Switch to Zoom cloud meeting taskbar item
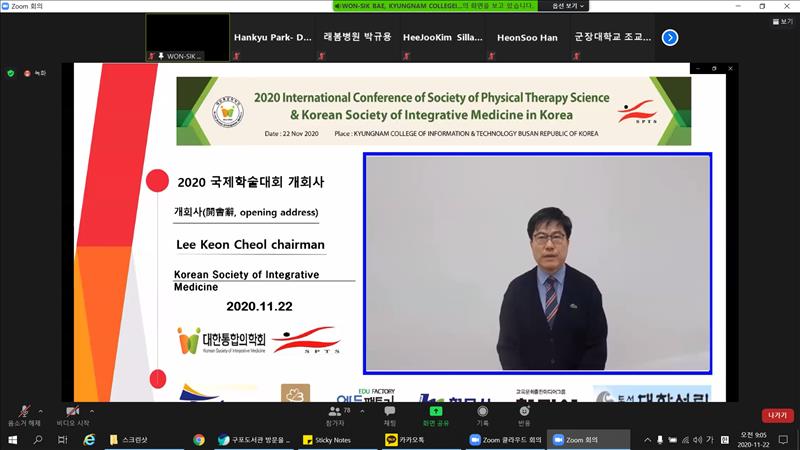Image resolution: width=800 pixels, height=450 pixels. click(506, 440)
